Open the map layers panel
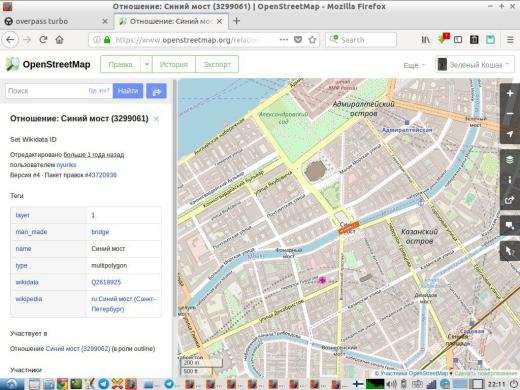 click(510, 160)
